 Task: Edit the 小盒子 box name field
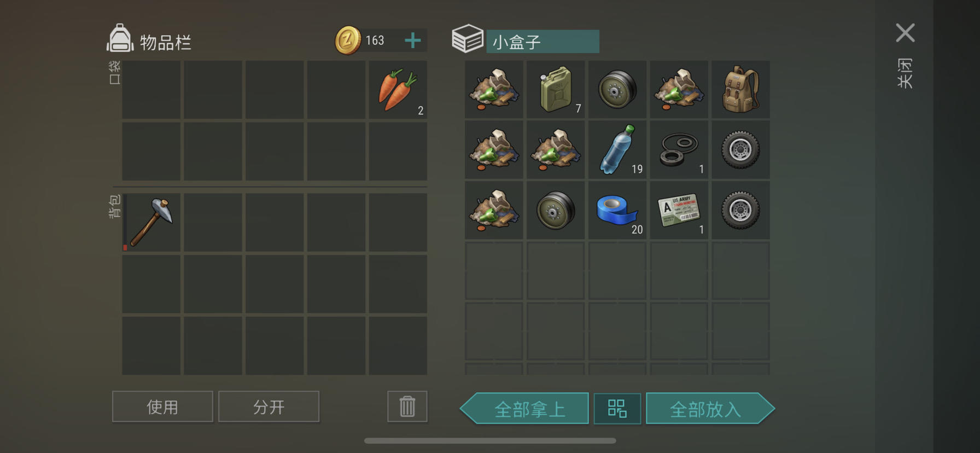542,42
